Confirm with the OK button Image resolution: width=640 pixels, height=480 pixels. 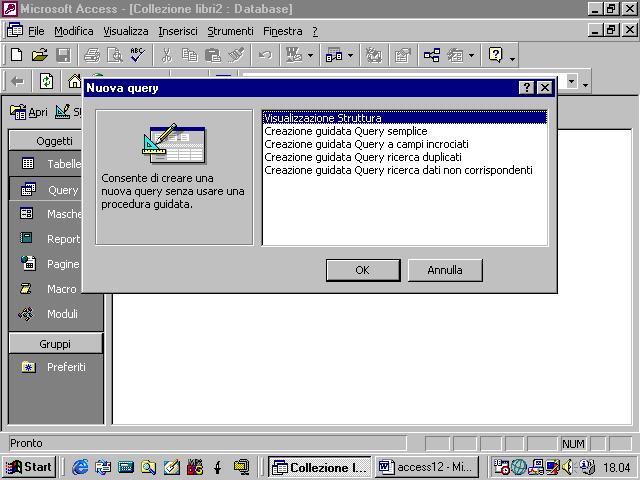click(363, 270)
